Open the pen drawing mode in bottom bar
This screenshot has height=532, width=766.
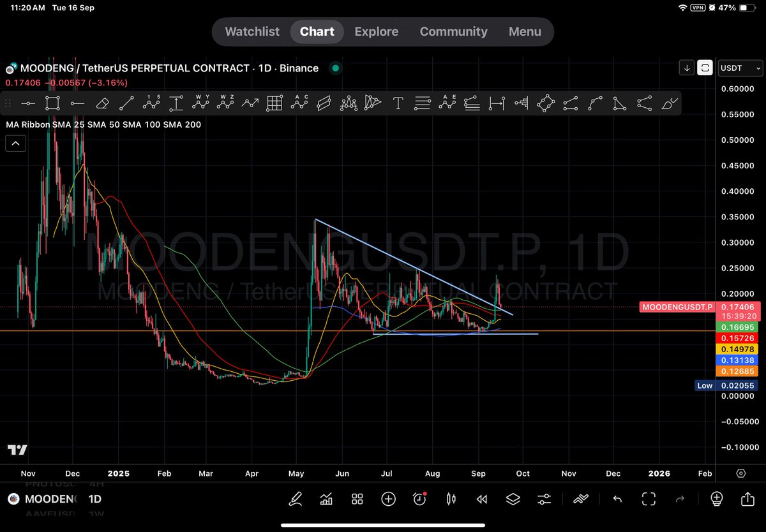pyautogui.click(x=296, y=499)
